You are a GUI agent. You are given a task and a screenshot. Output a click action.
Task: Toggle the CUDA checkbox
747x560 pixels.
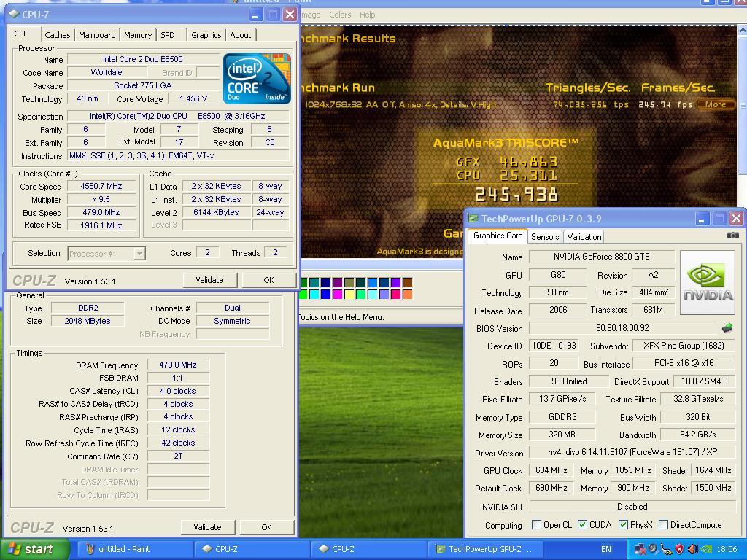[x=582, y=525]
